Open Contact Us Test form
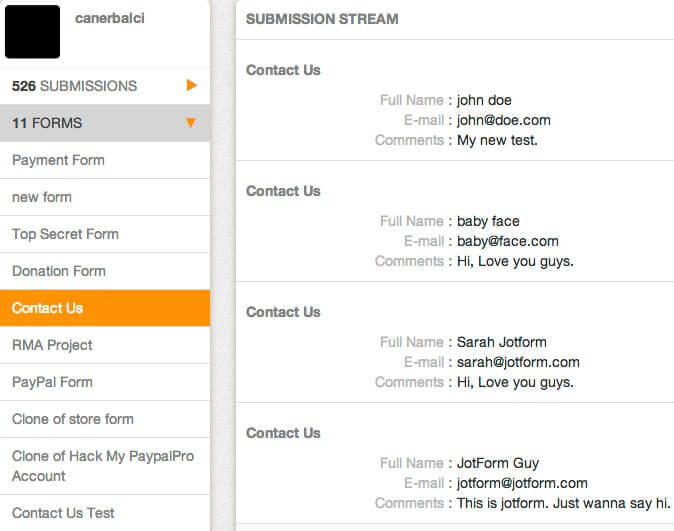The height and width of the screenshot is (531, 674). point(63,513)
